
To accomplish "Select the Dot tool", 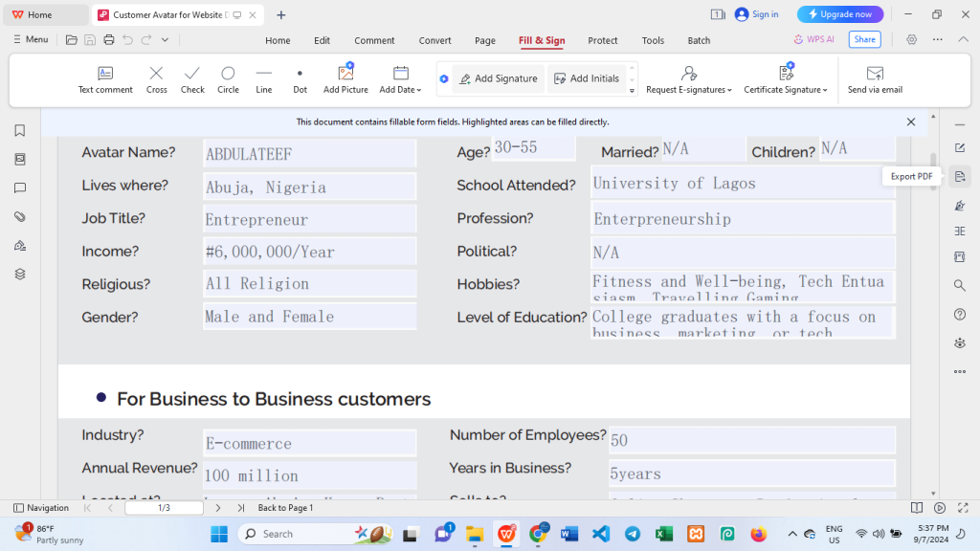I will tap(300, 80).
